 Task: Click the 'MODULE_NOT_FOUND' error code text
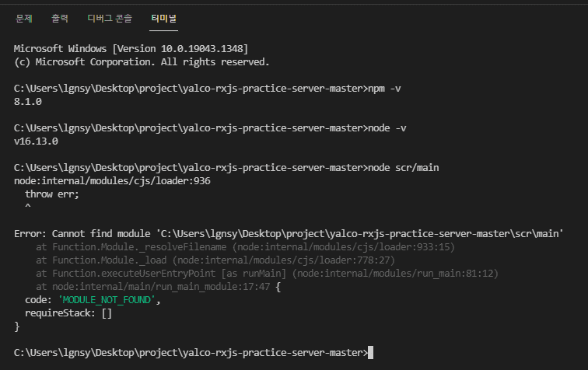point(105,299)
